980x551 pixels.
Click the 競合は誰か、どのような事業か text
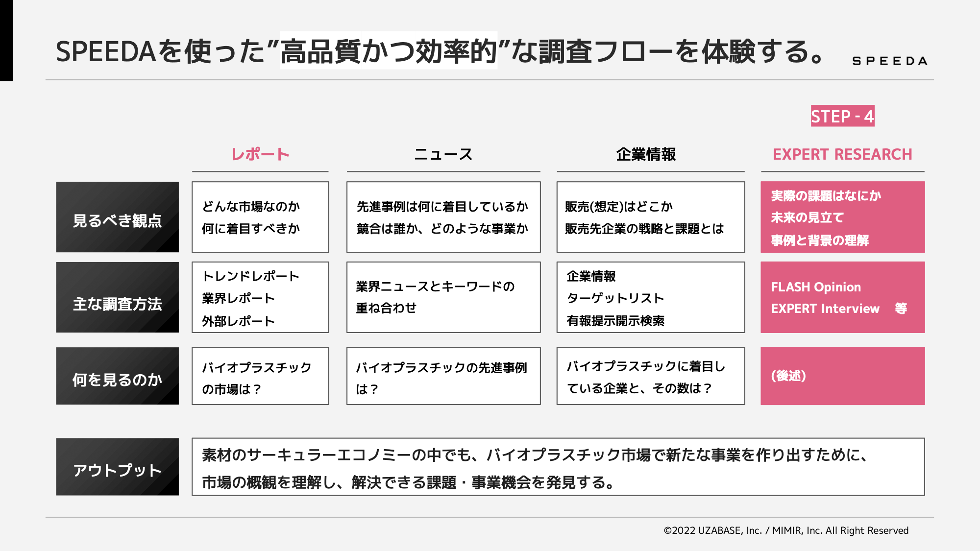pyautogui.click(x=442, y=229)
